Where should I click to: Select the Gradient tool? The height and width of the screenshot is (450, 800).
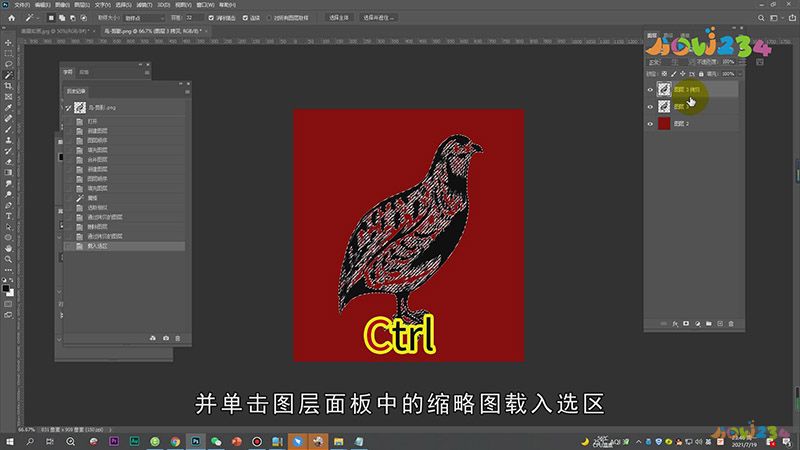click(8, 172)
